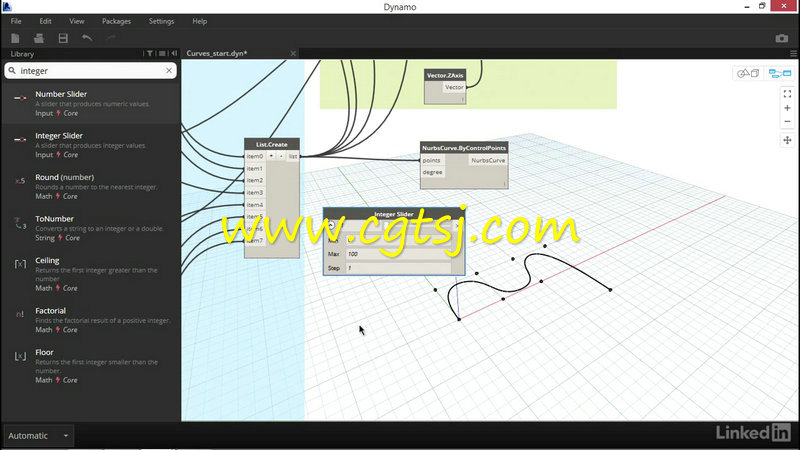Zoom in with the plus icon

point(787,108)
